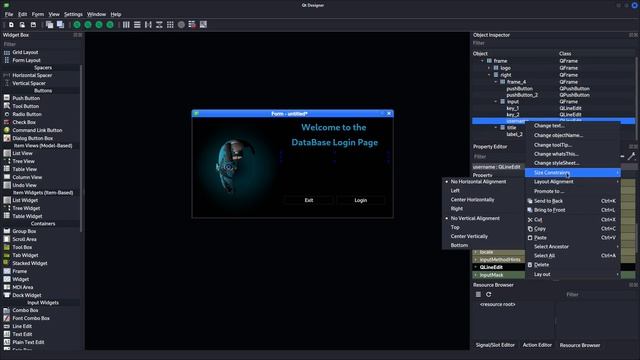Open the File menu
The image size is (640, 360).
(9, 14)
